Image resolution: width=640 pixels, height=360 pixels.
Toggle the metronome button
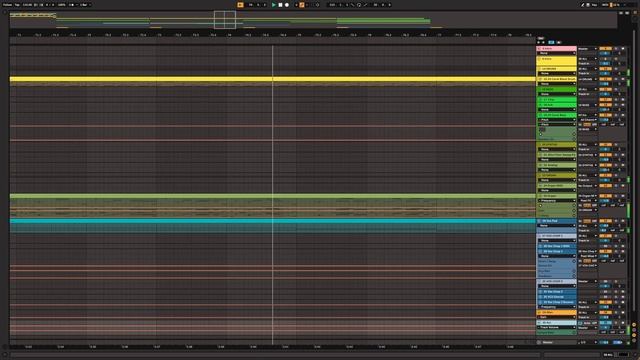[x=72, y=5]
